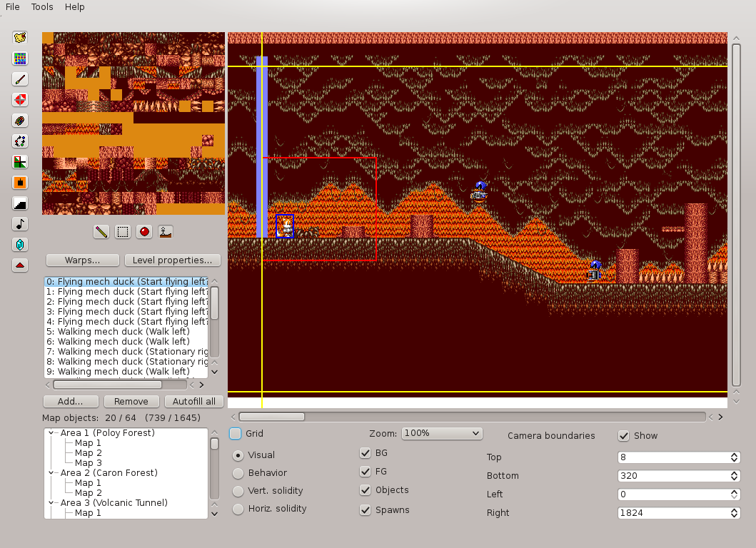The image size is (756, 548).
Task: Open the Zoom 100% dropdown
Action: (x=442, y=433)
